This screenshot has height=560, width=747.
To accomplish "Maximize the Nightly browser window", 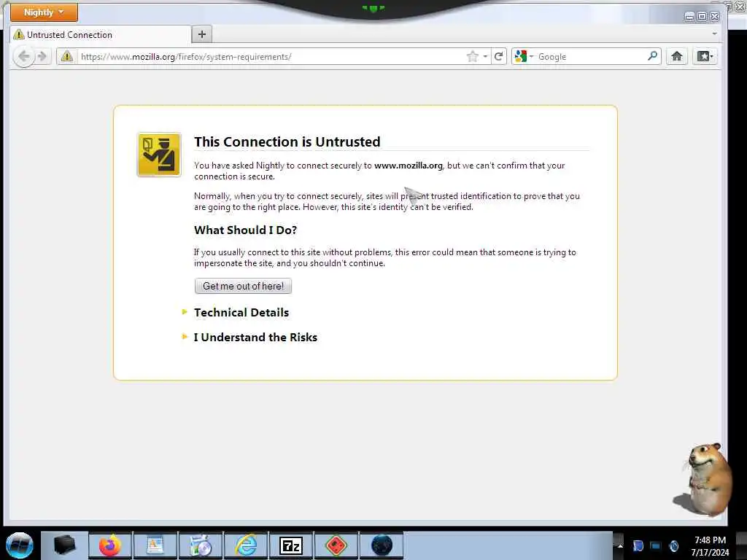I will (702, 17).
